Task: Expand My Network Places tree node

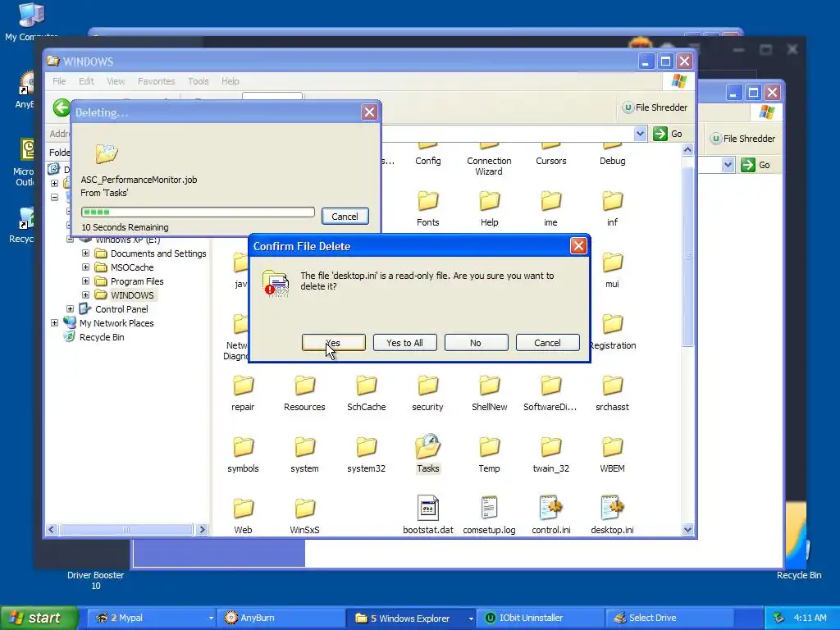Action: [55, 322]
